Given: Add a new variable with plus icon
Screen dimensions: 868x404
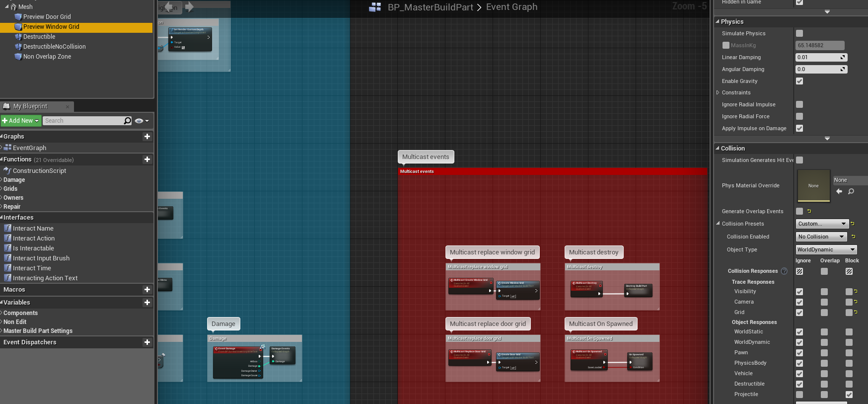Looking at the screenshot, I should point(147,302).
